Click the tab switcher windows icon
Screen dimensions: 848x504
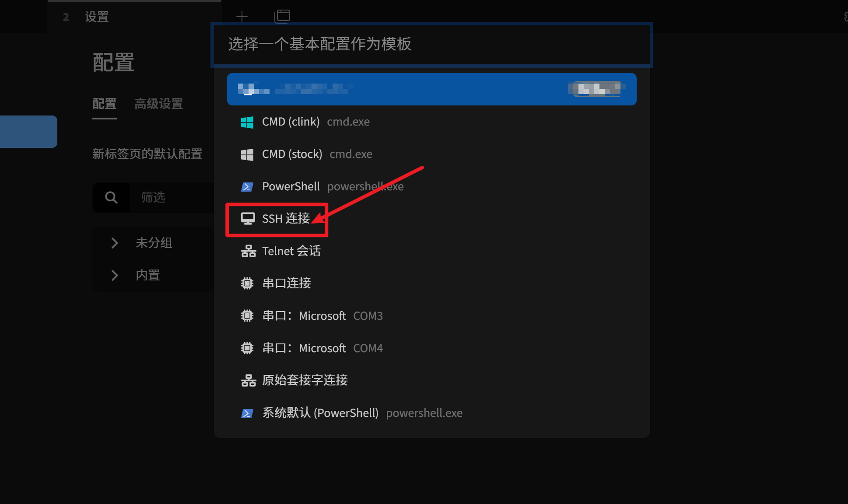point(282,16)
